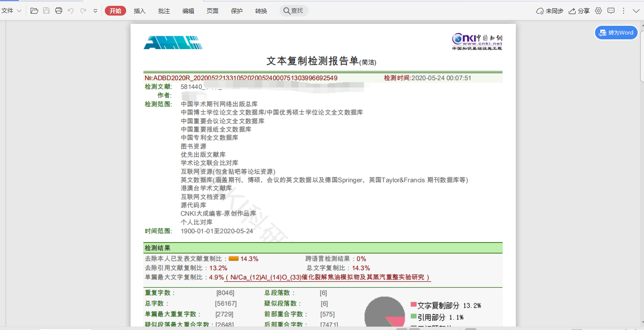
Task: Open the 批注 tab
Action: 164,11
